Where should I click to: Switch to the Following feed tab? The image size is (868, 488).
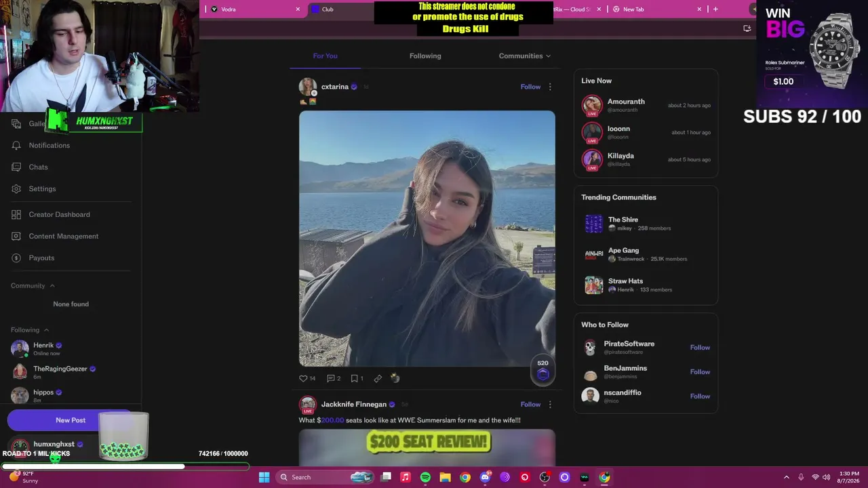(x=425, y=56)
